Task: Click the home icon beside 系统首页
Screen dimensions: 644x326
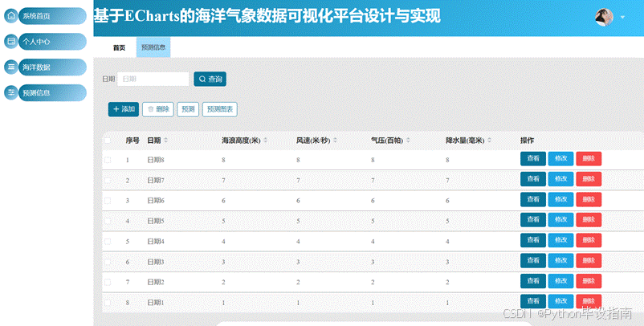Action: point(11,15)
